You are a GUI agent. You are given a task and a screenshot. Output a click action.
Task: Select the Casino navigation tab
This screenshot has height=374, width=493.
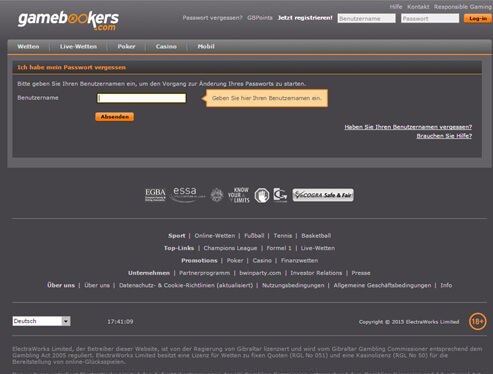(x=166, y=47)
